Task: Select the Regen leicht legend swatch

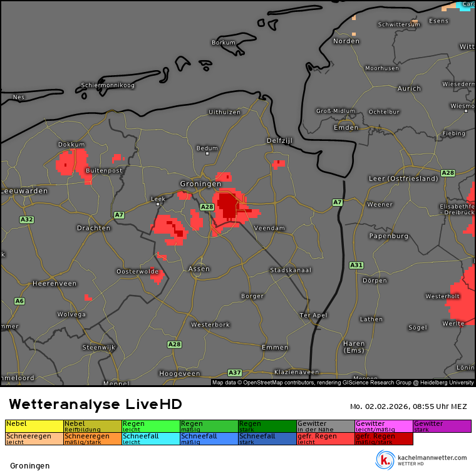Action: tap(151, 427)
